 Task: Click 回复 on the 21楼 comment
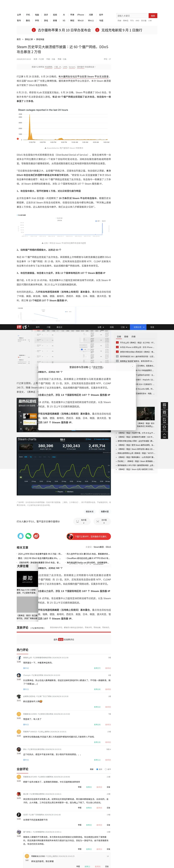tap(108, 787)
